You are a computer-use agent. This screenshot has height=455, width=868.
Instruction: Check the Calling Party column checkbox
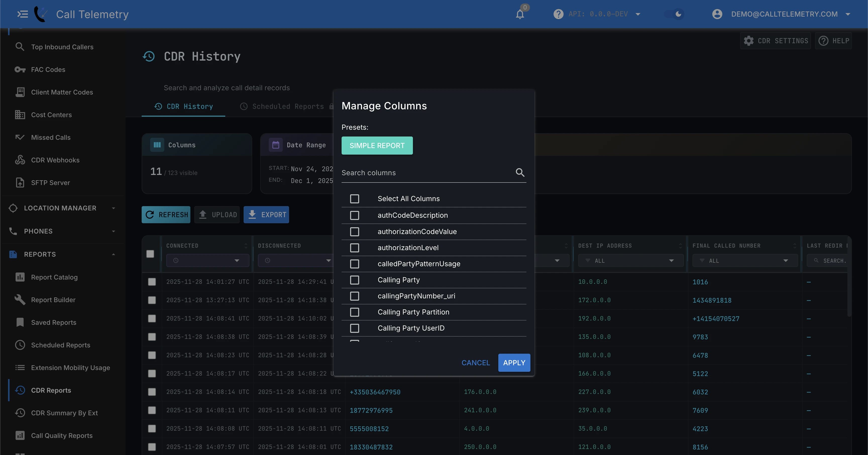point(354,280)
